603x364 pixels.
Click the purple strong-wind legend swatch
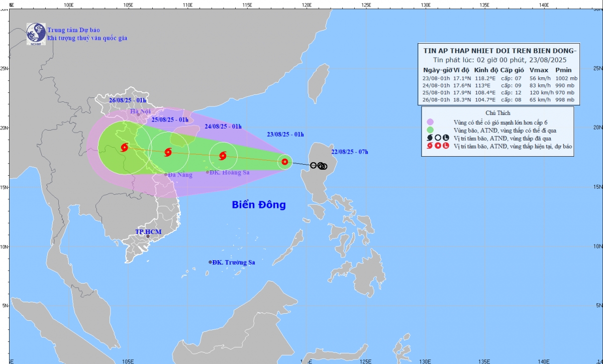(x=430, y=122)
